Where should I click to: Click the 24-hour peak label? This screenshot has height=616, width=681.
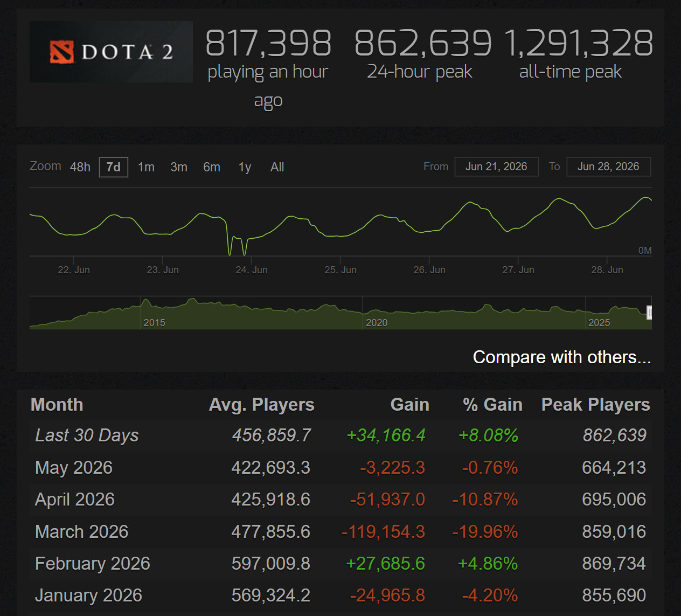tap(420, 72)
